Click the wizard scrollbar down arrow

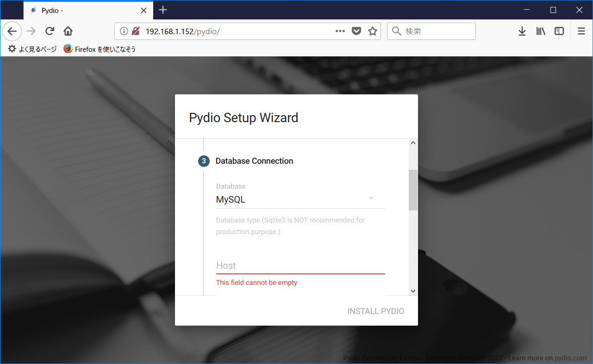[x=413, y=290]
